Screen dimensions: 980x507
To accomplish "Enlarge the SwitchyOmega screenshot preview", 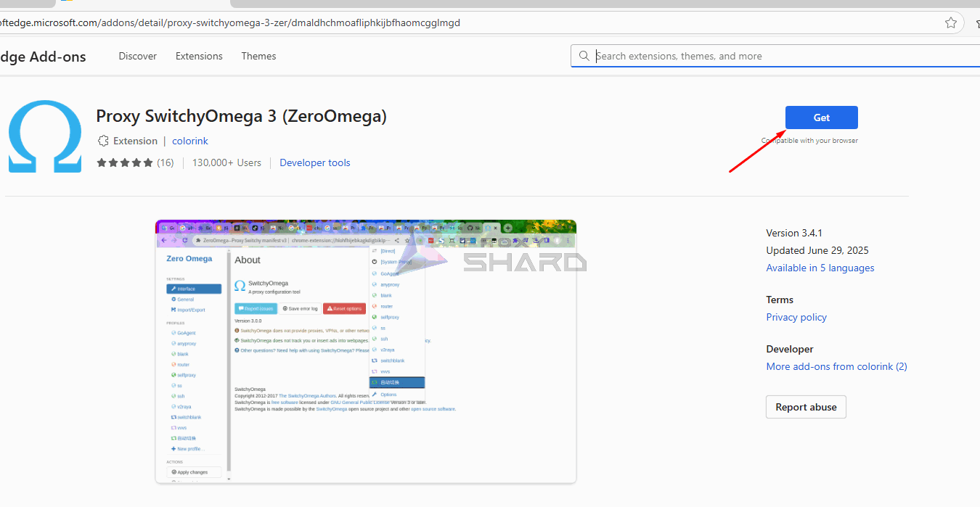I will point(366,352).
